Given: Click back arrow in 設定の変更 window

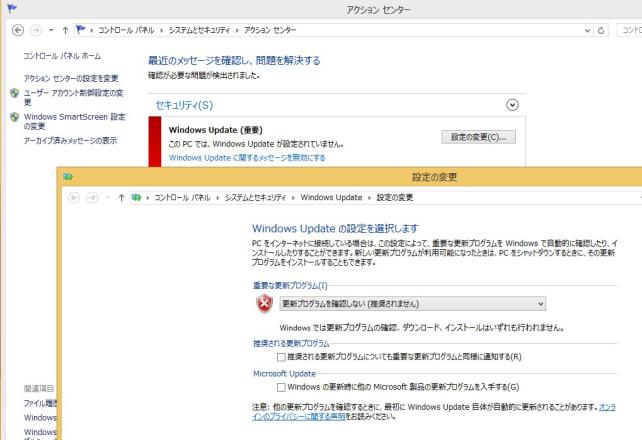Looking at the screenshot, I should click(x=74, y=198).
